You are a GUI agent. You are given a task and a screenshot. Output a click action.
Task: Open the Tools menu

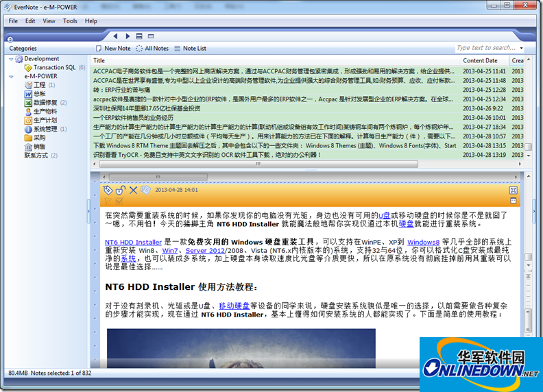click(x=70, y=21)
